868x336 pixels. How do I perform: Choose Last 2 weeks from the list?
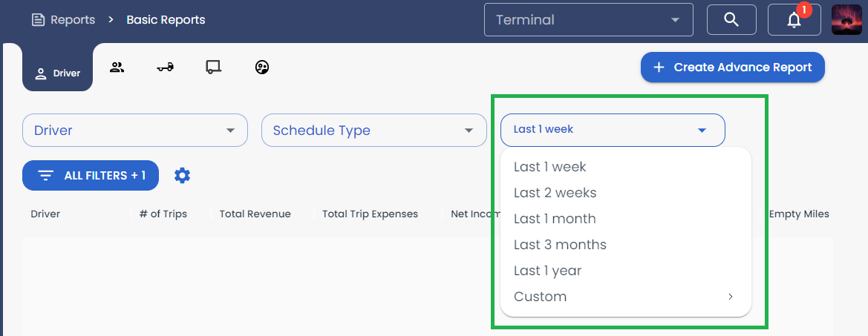point(555,193)
